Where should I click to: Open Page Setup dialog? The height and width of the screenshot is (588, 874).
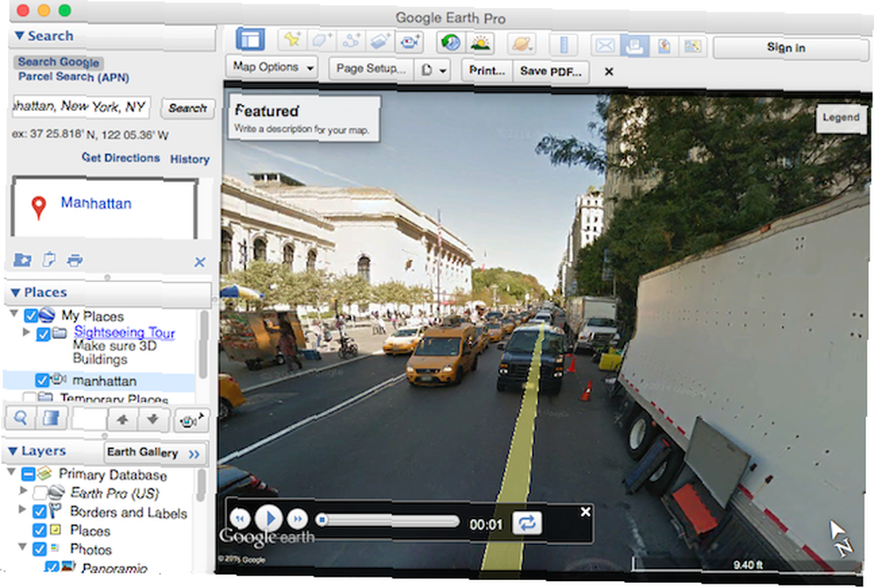point(371,69)
